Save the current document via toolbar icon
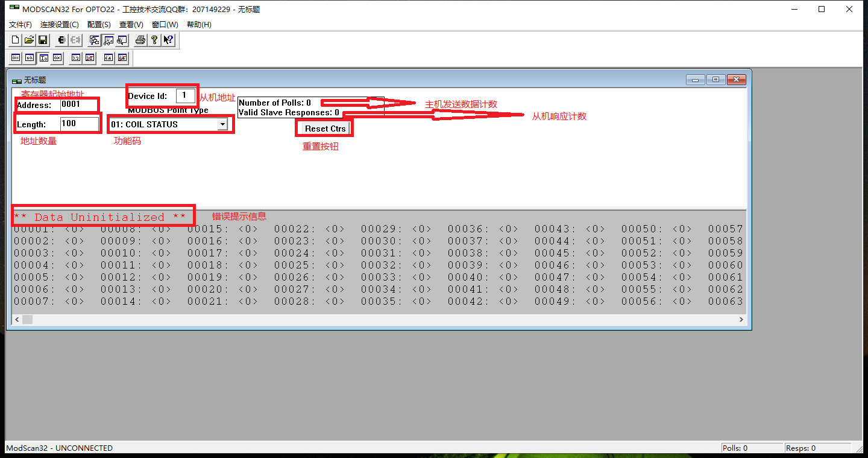868x458 pixels. point(42,40)
